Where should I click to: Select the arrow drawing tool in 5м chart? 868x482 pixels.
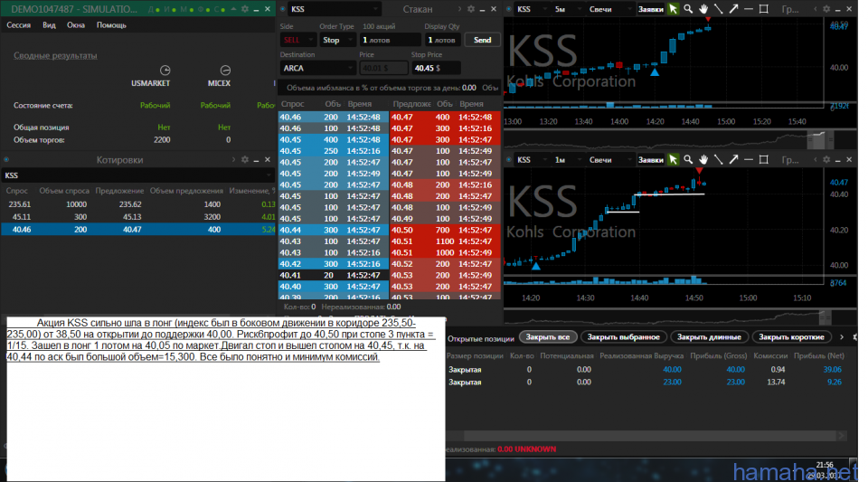[x=733, y=9]
